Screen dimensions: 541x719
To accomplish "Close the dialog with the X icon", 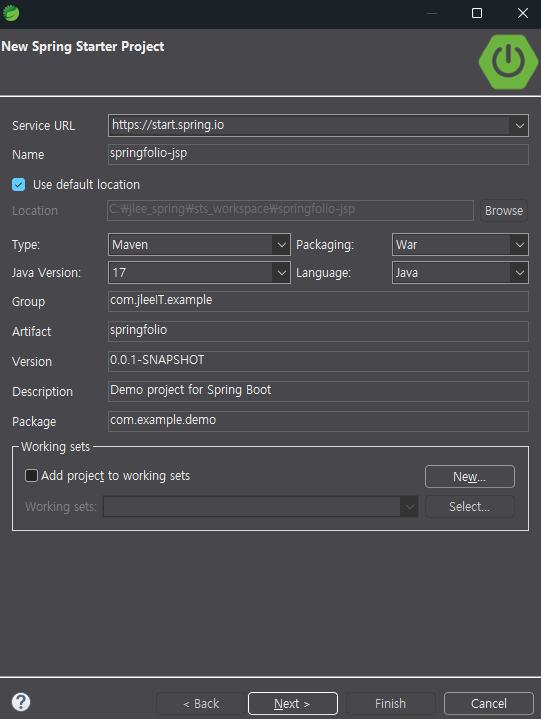I will click(523, 13).
